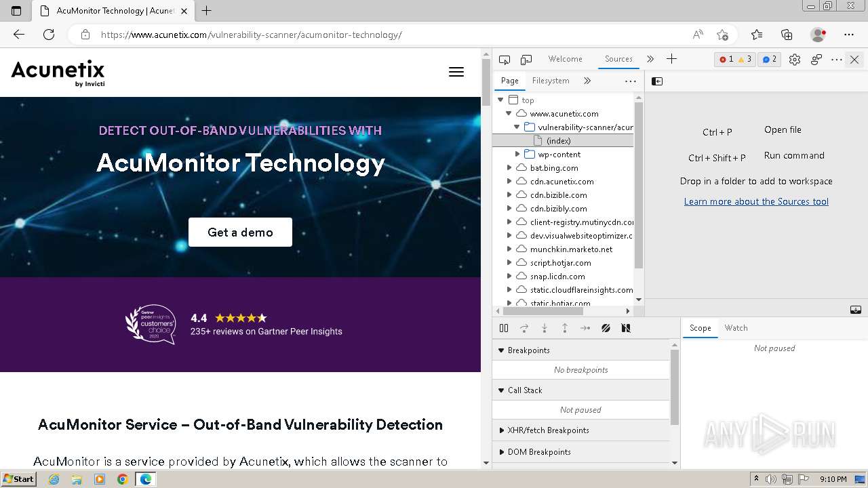Show more DevTools tabs chevron

650,59
